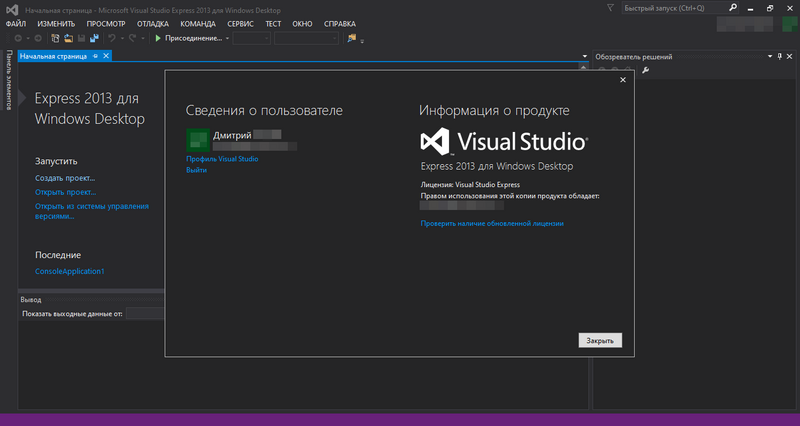Expand the navigate backward history dropdown

coord(28,38)
